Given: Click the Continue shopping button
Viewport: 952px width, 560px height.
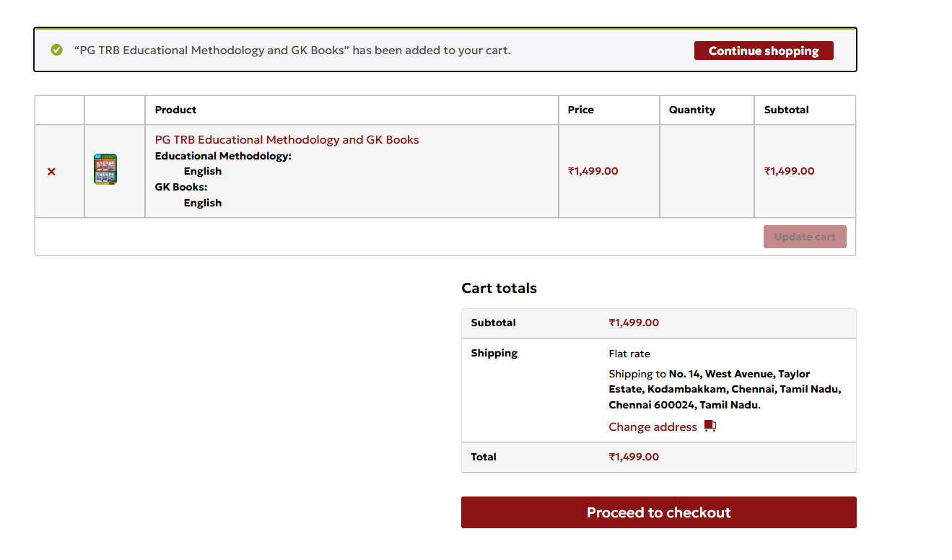Looking at the screenshot, I should click(764, 51).
